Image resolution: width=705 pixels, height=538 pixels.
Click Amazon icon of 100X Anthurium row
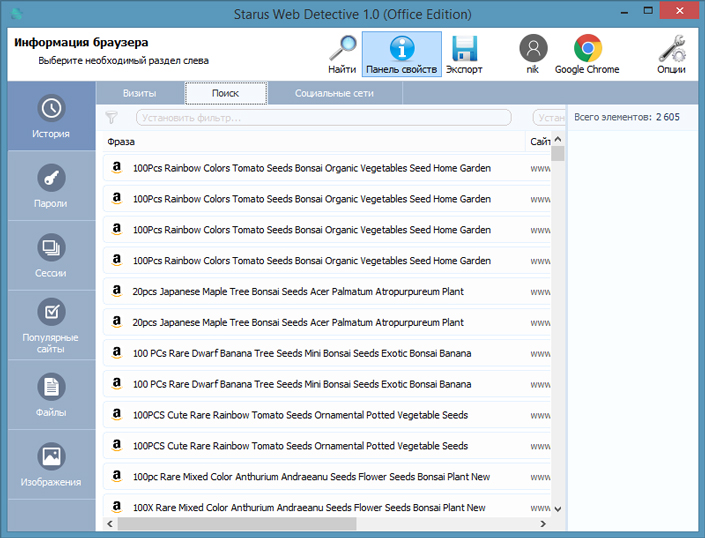117,507
